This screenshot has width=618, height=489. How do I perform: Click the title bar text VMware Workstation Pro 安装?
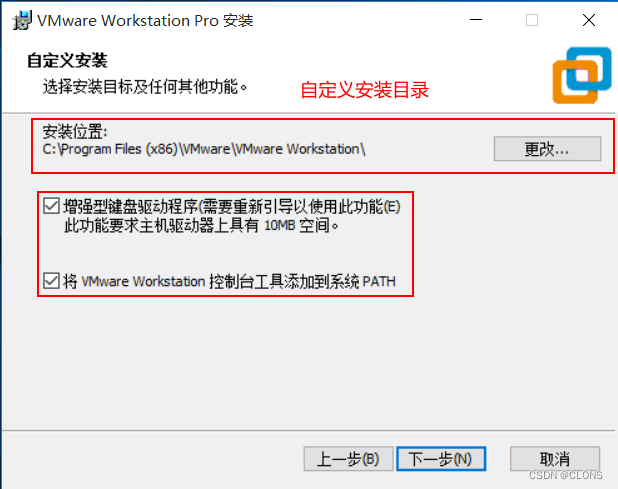click(145, 20)
